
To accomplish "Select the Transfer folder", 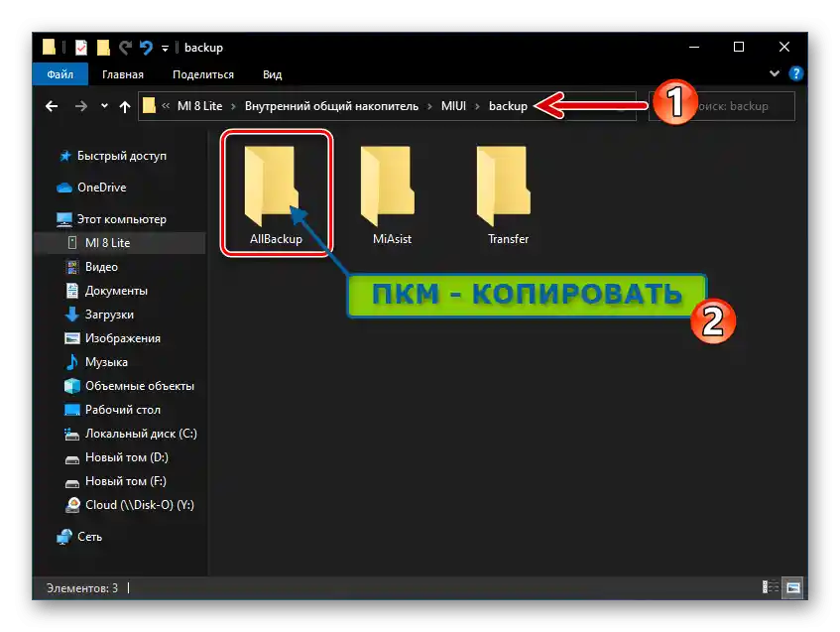I will coord(508,194).
